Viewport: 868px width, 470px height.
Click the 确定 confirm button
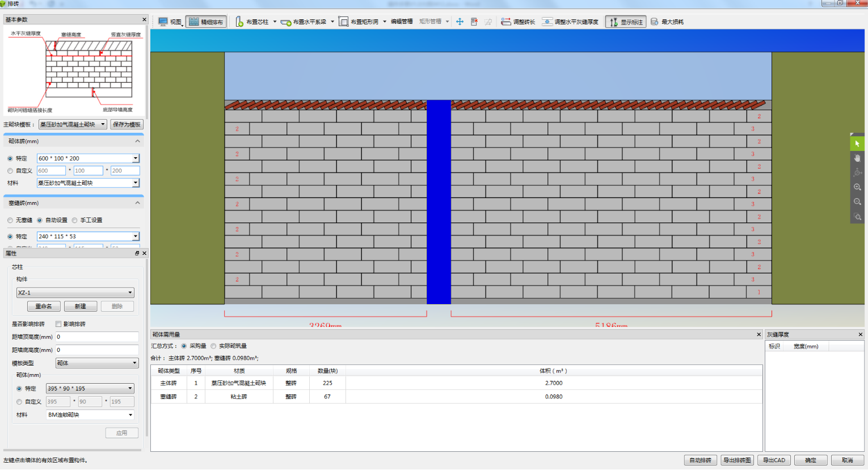click(811, 460)
